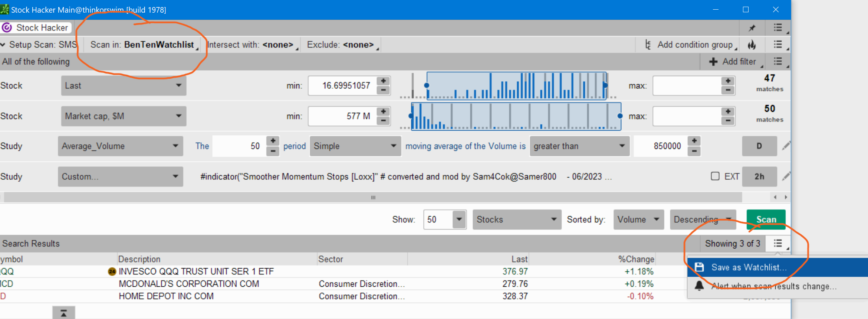The width and height of the screenshot is (868, 319).
Task: Decrease Market cap min with minus
Action: [x=383, y=121]
